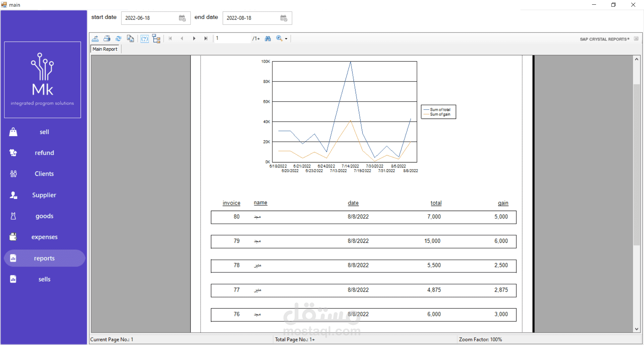Open the Clients section in the sidebar

click(x=44, y=174)
